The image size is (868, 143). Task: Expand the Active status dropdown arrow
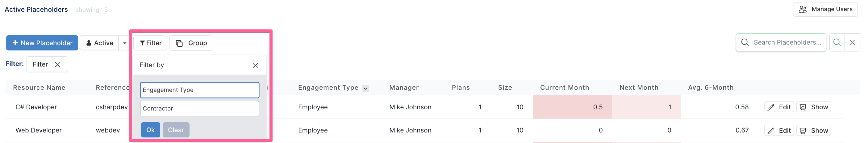tap(125, 43)
